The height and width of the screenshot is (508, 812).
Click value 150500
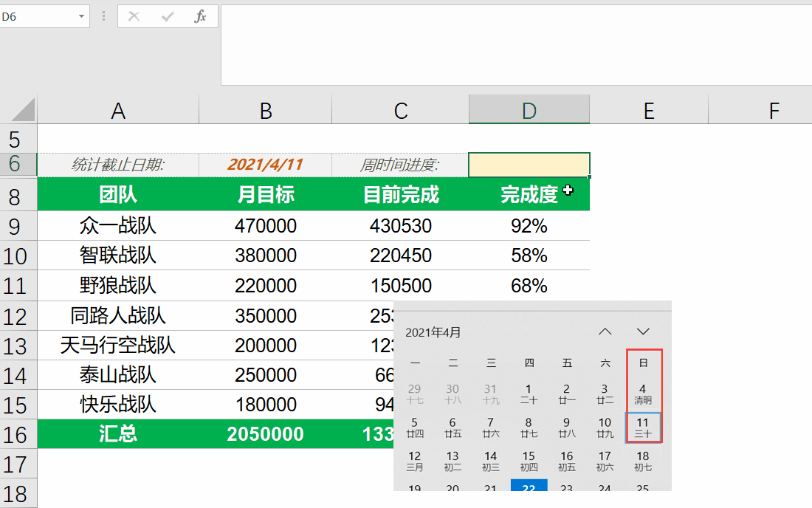[x=400, y=285]
